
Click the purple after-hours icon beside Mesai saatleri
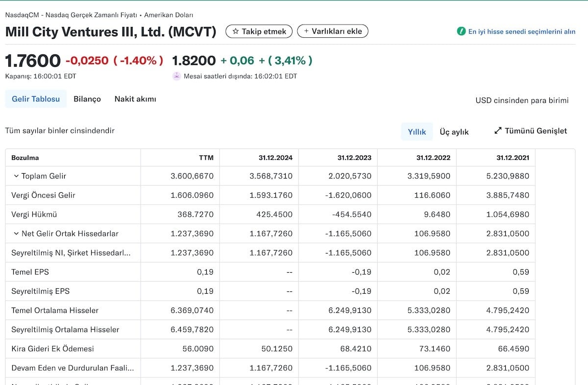pyautogui.click(x=177, y=76)
